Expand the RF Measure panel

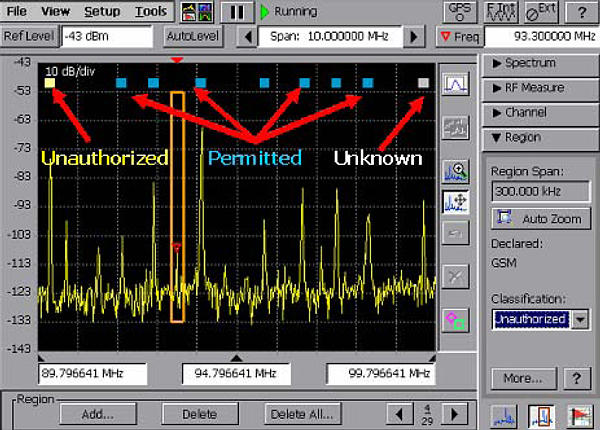click(x=540, y=88)
